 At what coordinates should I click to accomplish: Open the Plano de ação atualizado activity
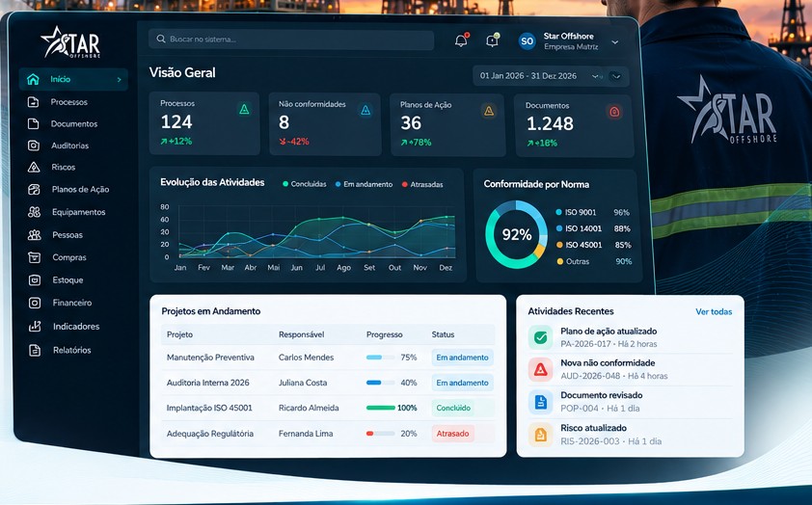(631, 337)
